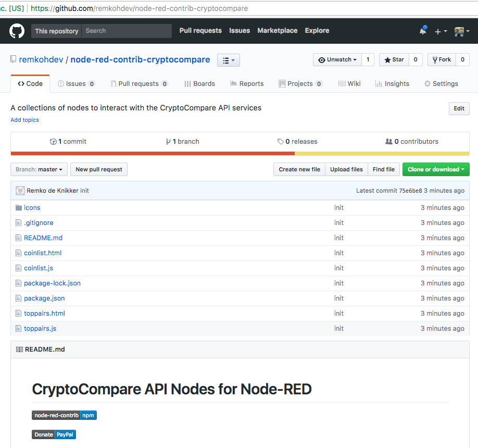Image resolution: width=478 pixels, height=448 pixels.
Task: Open the Issues tab
Action: [x=77, y=83]
